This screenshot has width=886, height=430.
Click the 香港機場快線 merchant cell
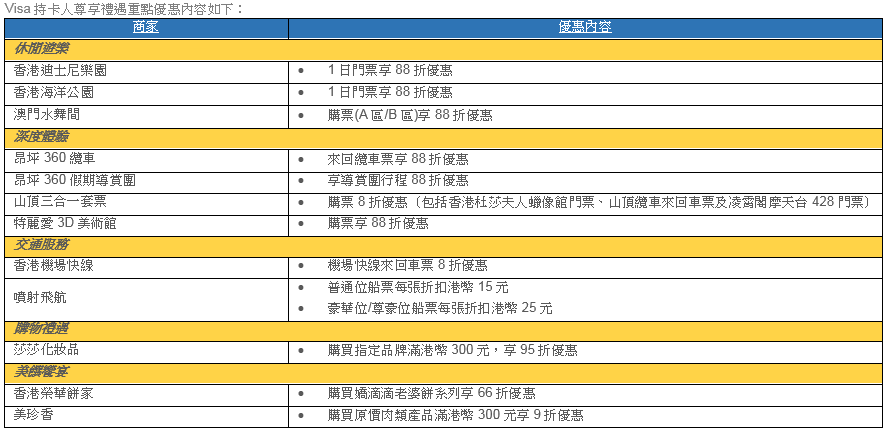(x=146, y=267)
